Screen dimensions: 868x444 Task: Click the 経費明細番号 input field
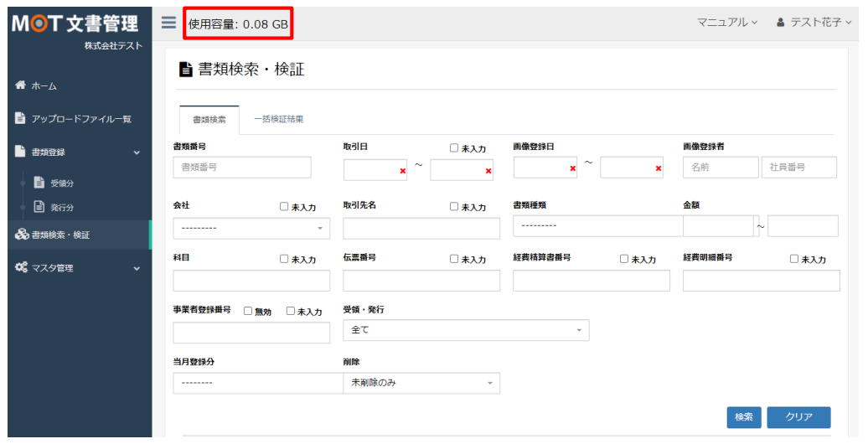coord(761,281)
